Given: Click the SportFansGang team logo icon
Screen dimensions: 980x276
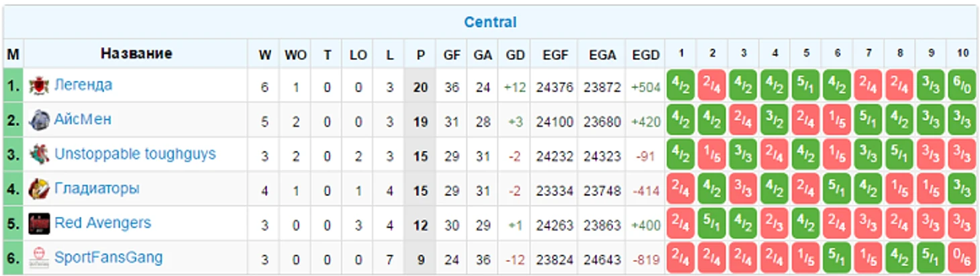Looking at the screenshot, I should pos(39,258).
